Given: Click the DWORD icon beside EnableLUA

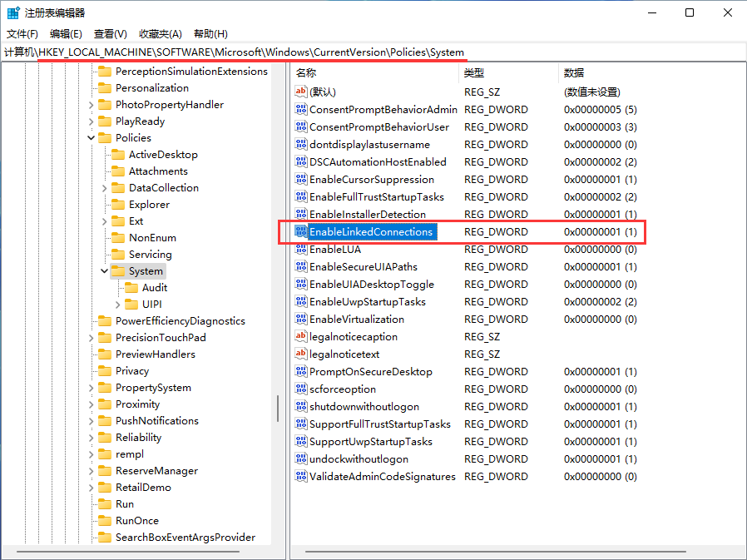Looking at the screenshot, I should [x=301, y=250].
